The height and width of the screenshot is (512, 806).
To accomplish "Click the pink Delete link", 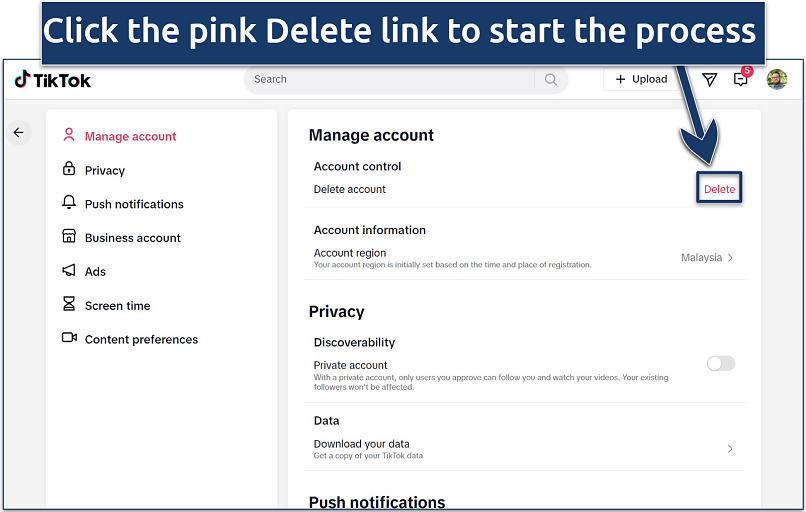I will (719, 189).
